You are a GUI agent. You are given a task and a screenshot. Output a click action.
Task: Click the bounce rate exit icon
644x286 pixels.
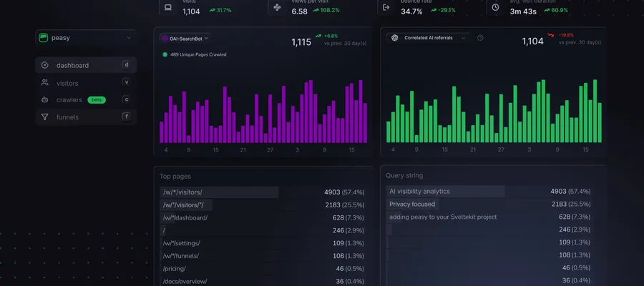(386, 7)
